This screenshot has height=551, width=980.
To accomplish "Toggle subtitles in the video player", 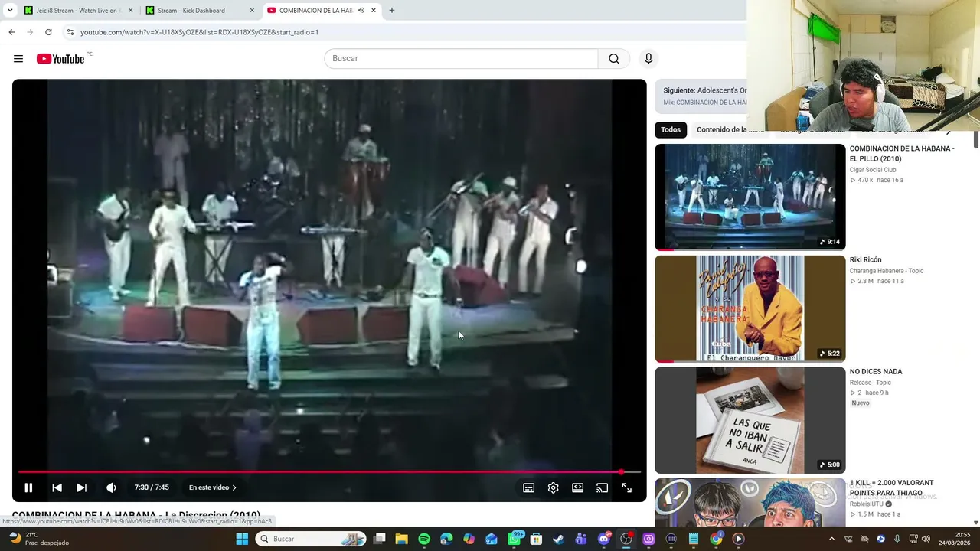I will point(528,487).
